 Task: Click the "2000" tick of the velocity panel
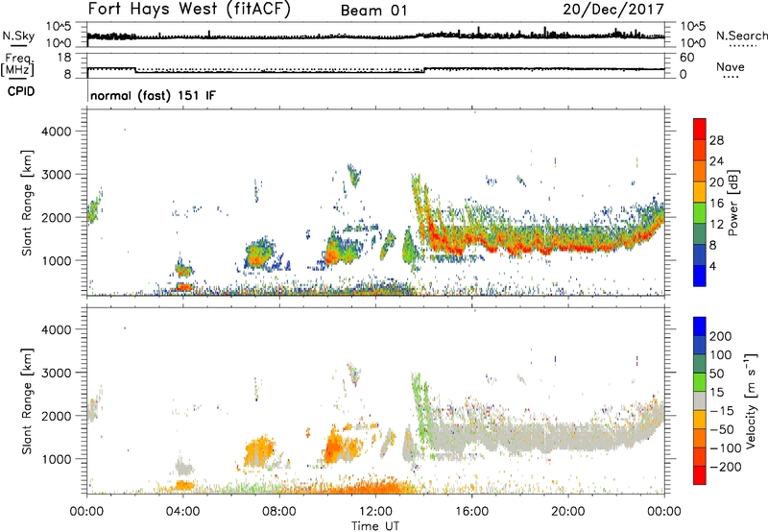57,416
